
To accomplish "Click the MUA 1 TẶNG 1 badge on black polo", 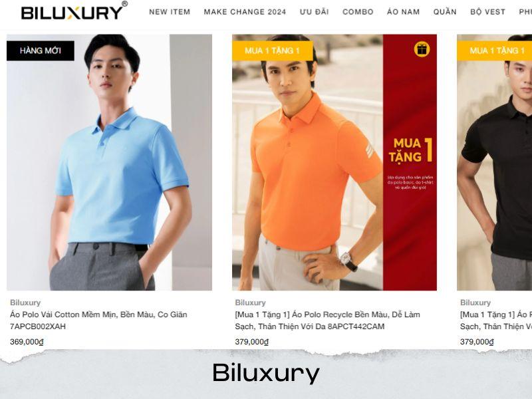I will point(494,51).
